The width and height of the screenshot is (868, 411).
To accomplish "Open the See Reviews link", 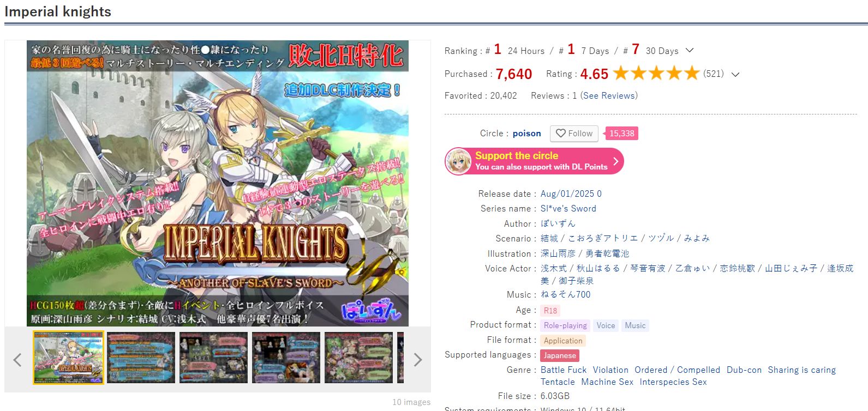I will 609,95.
